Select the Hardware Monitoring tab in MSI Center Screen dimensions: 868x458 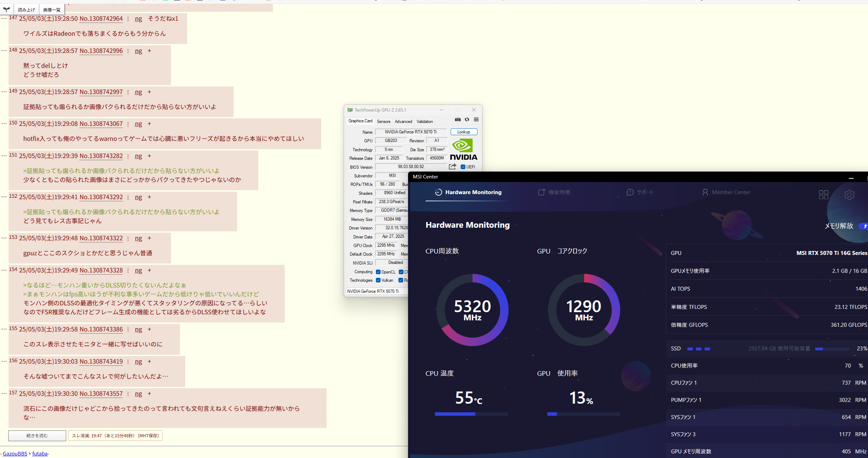pos(468,192)
